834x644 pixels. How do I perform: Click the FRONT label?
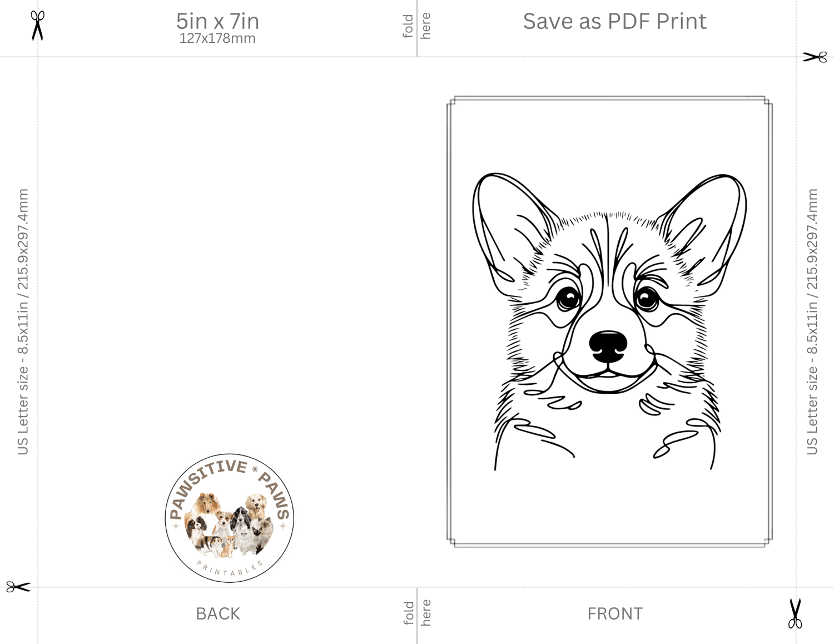(615, 613)
